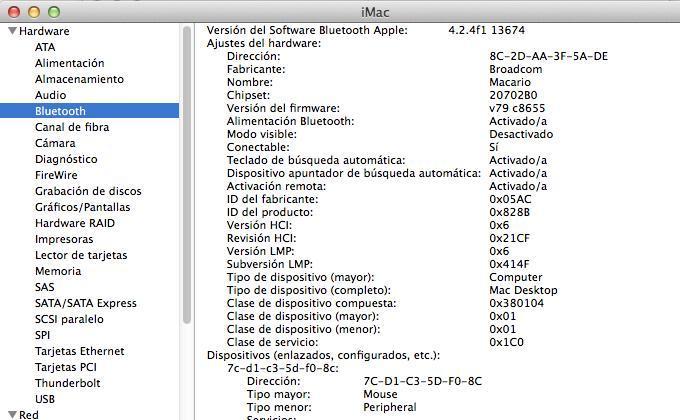Collapse the Hardware section triangle
Screen dimensions: 680x420
pyautogui.click(x=10, y=31)
